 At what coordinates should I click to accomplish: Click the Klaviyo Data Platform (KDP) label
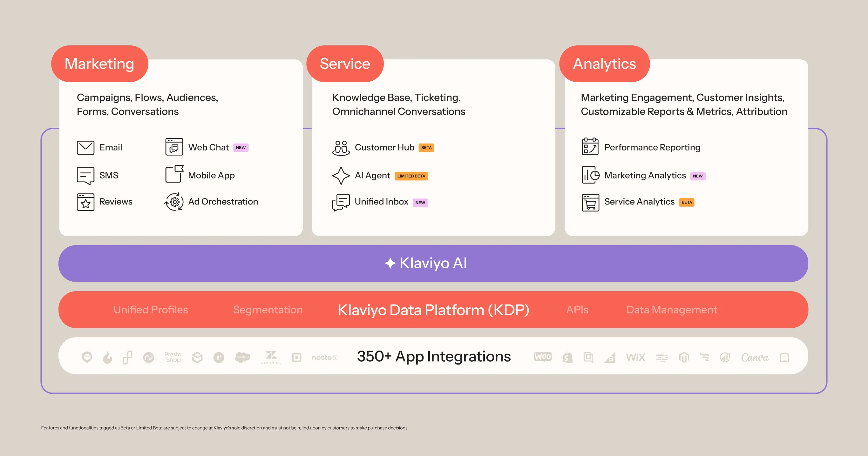click(x=433, y=310)
